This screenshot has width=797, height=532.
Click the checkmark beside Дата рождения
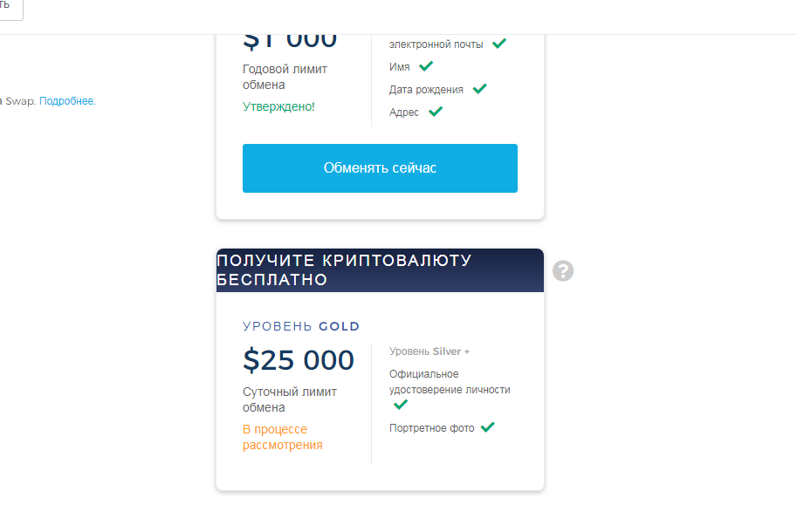point(479,89)
